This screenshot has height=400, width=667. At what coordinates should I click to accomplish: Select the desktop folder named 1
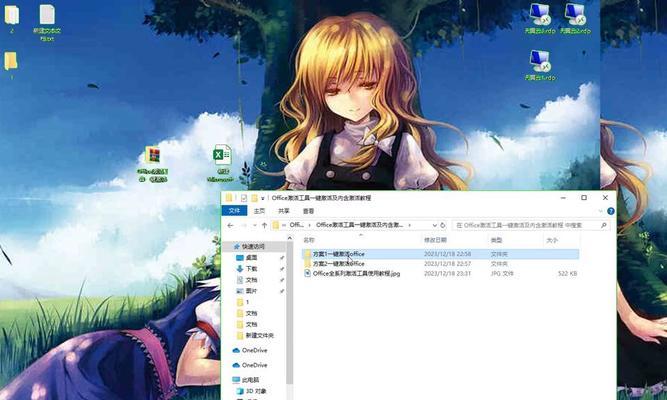(x=11, y=65)
